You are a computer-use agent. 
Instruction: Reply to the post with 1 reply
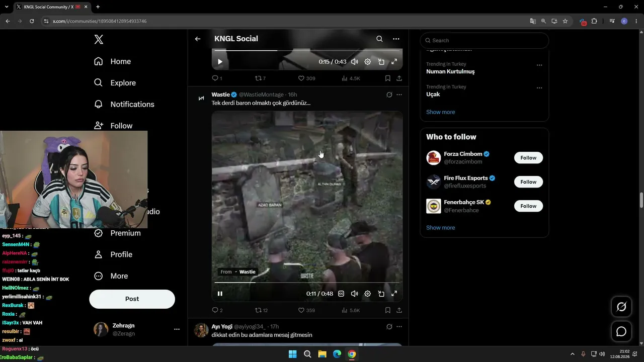(x=217, y=78)
